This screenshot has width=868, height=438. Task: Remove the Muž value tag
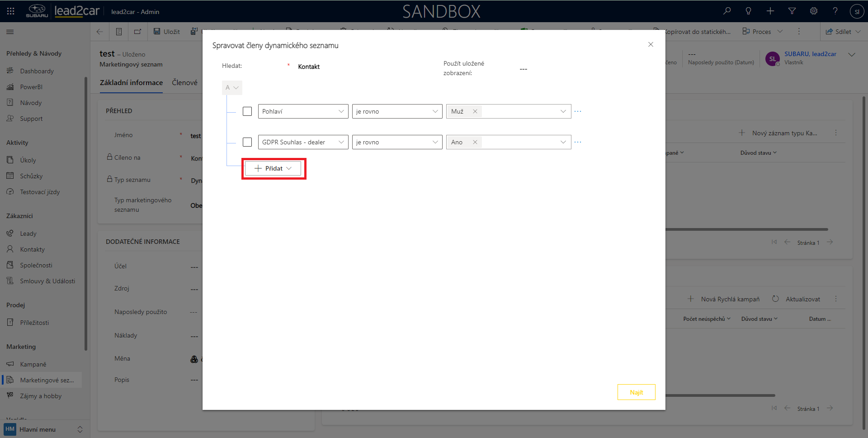point(475,111)
